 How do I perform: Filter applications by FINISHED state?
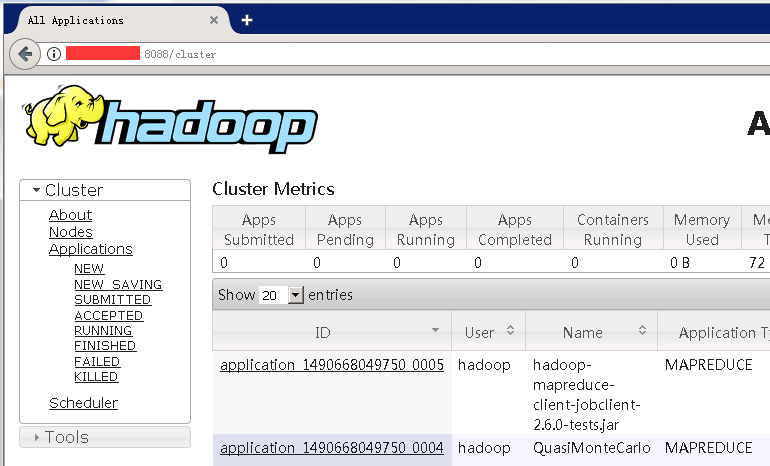pyautogui.click(x=105, y=346)
